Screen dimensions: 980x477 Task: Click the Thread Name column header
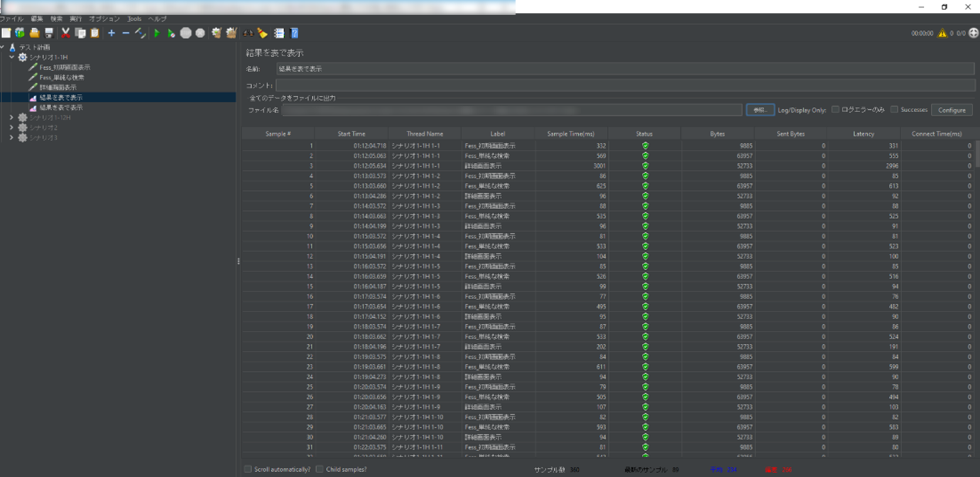click(425, 134)
